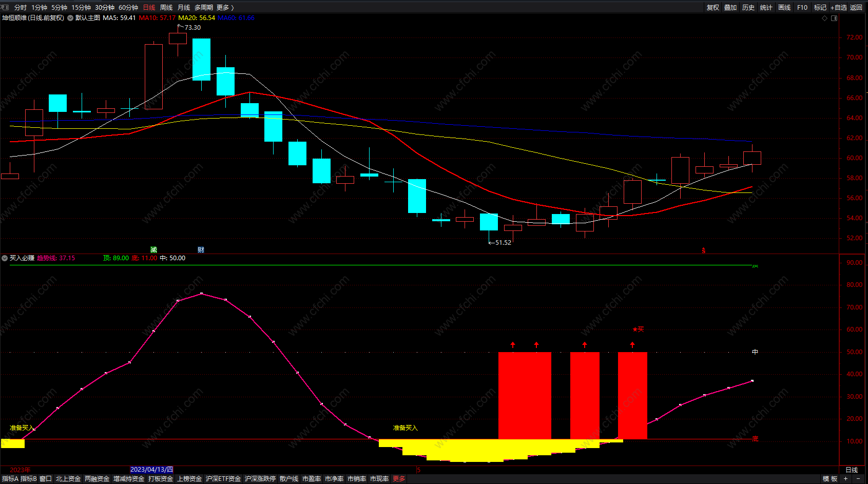The height and width of the screenshot is (484, 868).
Task: Click the MA5: 59.41 value label
Action: tap(119, 18)
